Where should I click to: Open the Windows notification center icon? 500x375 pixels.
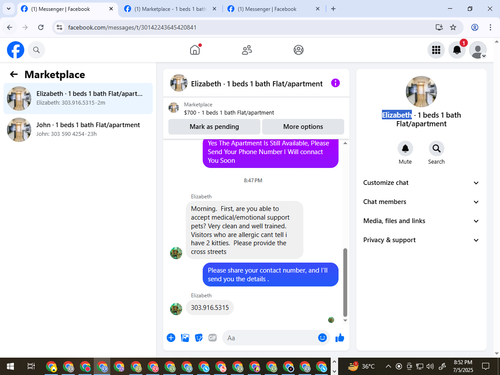coord(486,367)
